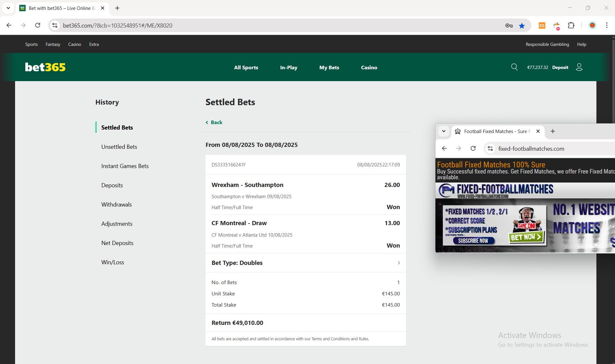Select Instant Games Bets in sidebar

click(125, 166)
